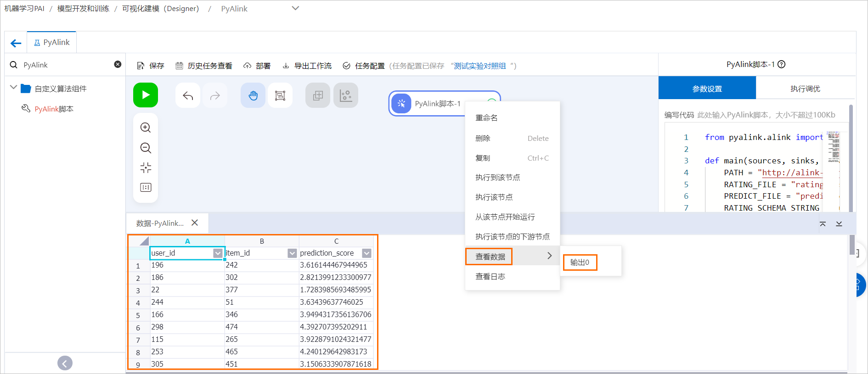Fit the canvas to screen icon
This screenshot has height=374, width=868.
click(x=146, y=167)
